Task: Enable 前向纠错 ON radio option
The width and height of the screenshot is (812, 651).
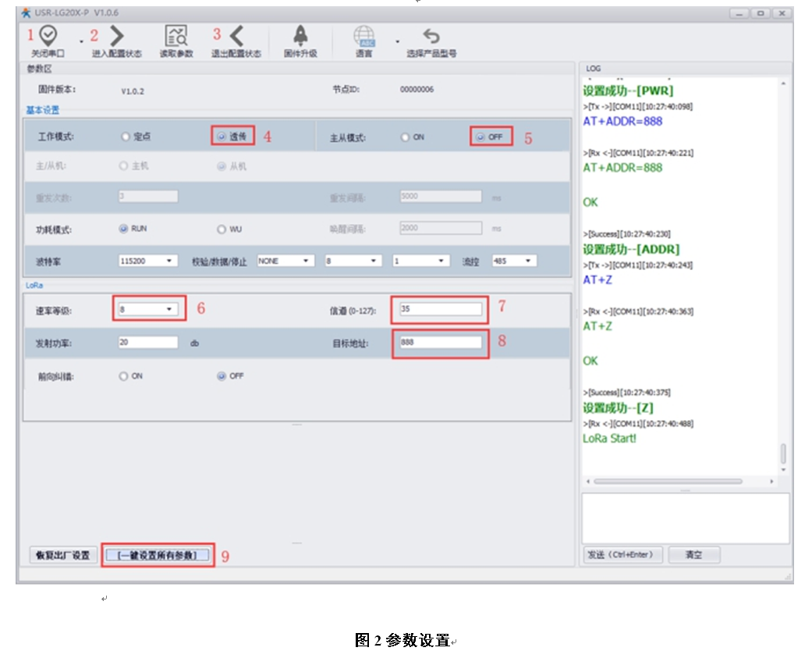Action: click(124, 376)
